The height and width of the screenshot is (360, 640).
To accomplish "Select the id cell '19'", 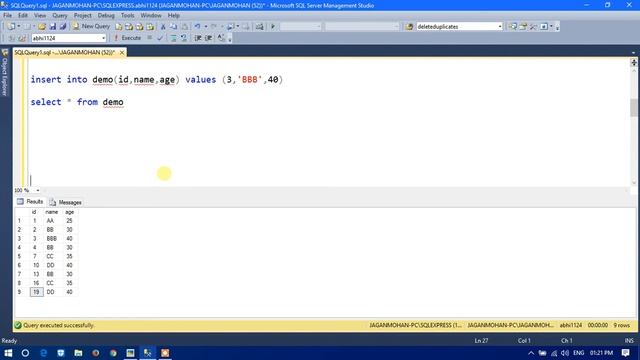I will coord(36,292).
